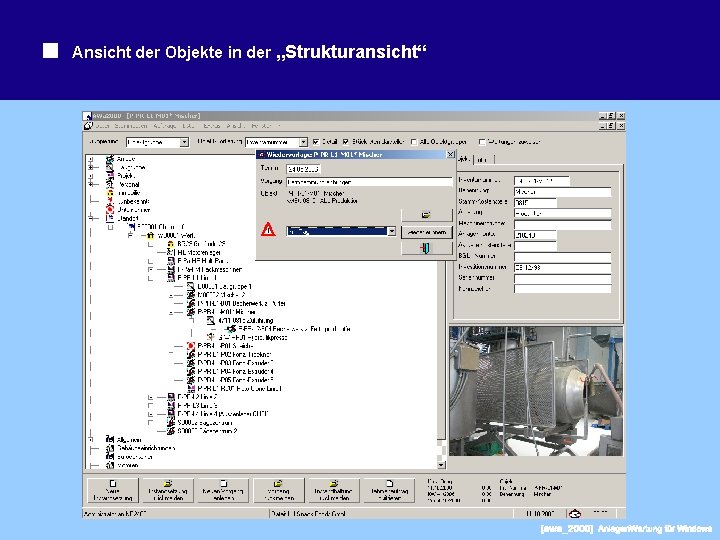The image size is (720, 540).
Task: Click the Linie 3 node icon
Action: pyautogui.click(x=170, y=405)
